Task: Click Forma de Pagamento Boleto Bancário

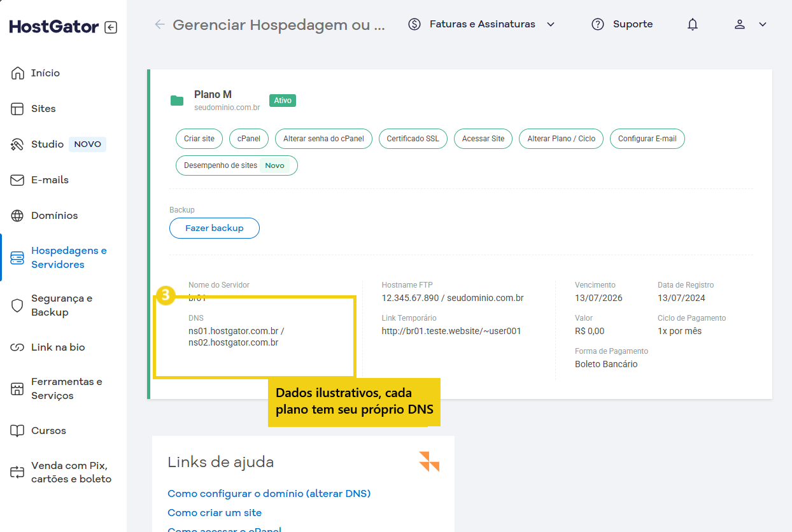Action: 606,364
